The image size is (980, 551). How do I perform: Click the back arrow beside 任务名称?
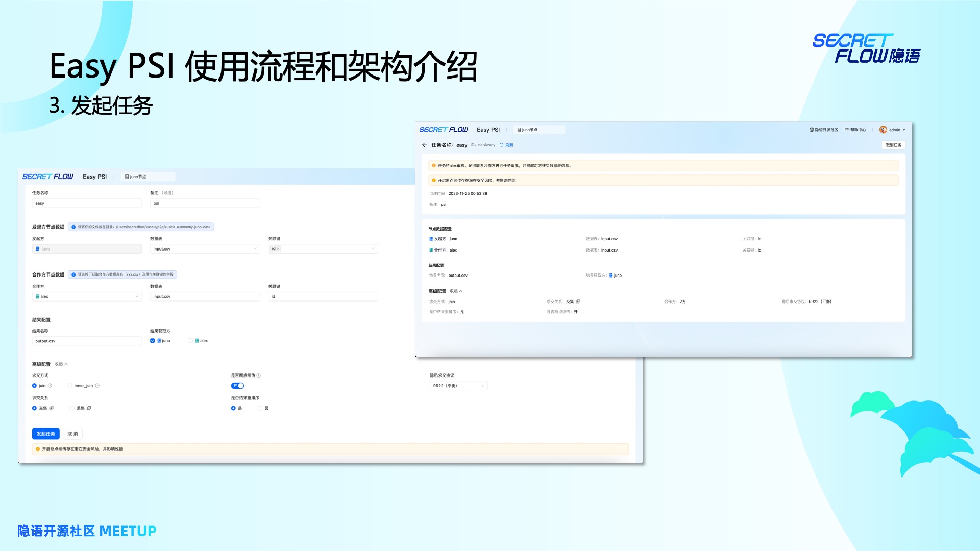[x=424, y=145]
